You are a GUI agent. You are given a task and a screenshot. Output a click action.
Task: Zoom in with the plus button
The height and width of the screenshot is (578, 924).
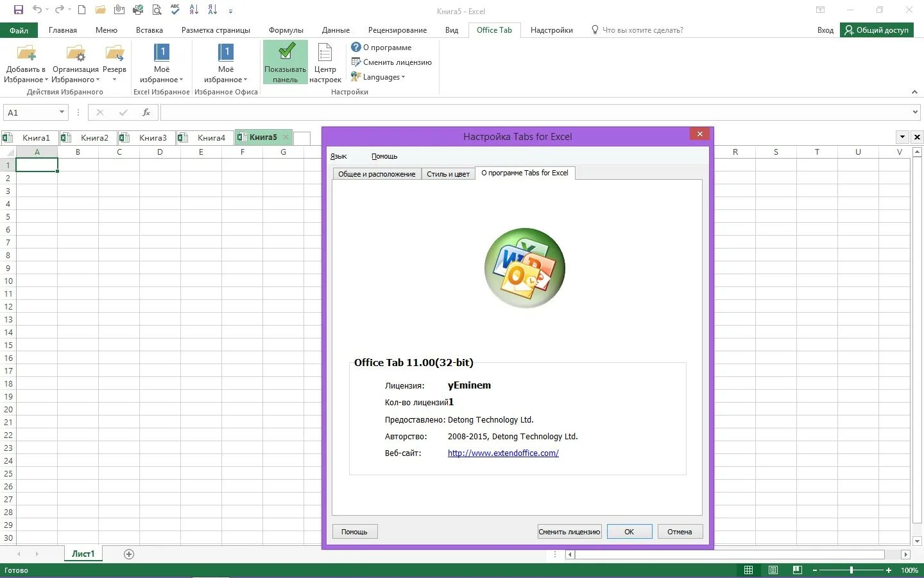coord(889,570)
